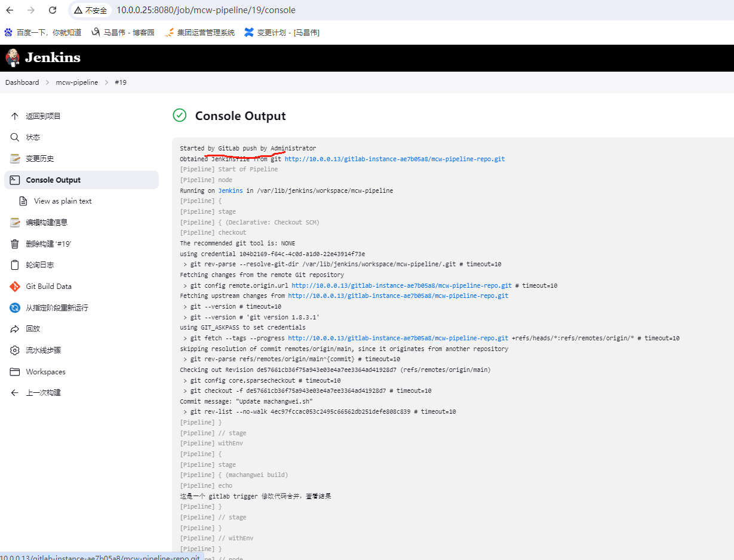Click the '{ (Declarative: Checkout SCM)' line
734x560 pixels.
[250, 222]
